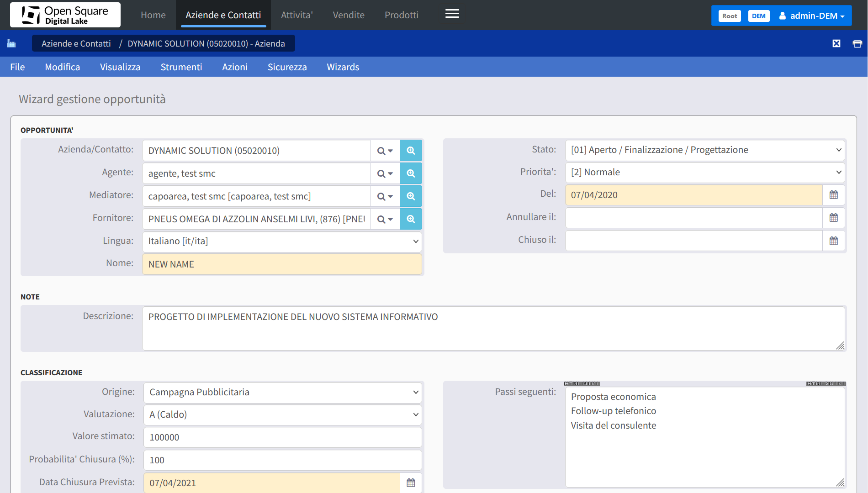
Task: Click the Data Chiusura Prevista field
Action: tap(272, 483)
